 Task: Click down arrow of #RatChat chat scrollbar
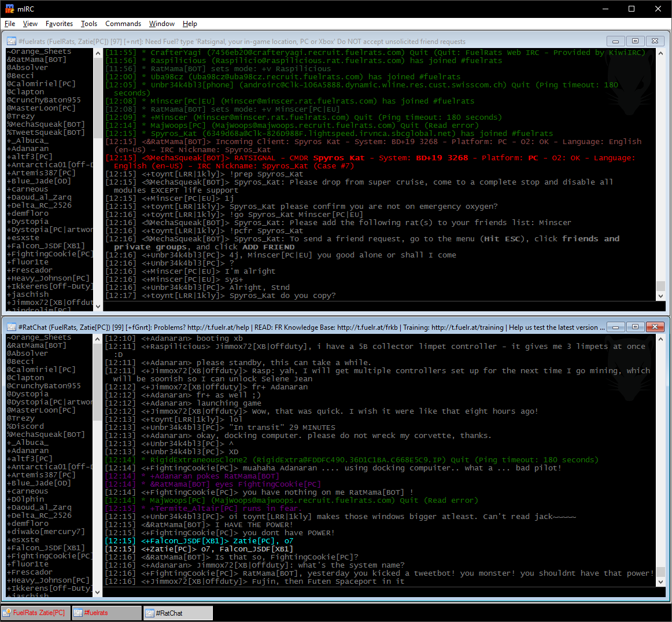click(660, 581)
